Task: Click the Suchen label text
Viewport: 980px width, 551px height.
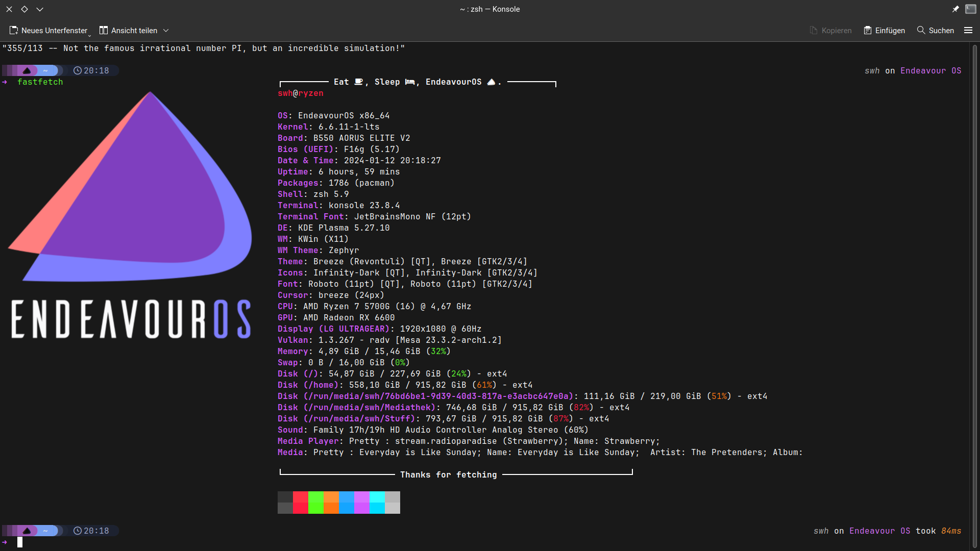Action: (x=941, y=31)
